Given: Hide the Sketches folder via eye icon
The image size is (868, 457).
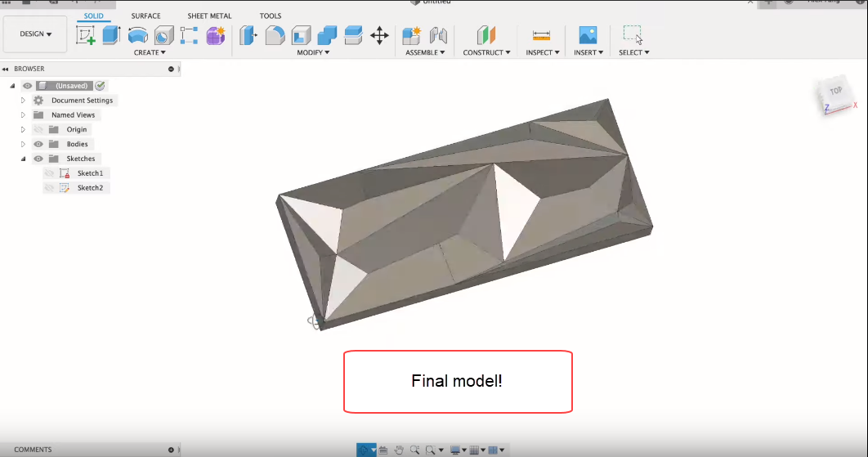Looking at the screenshot, I should click(38, 159).
